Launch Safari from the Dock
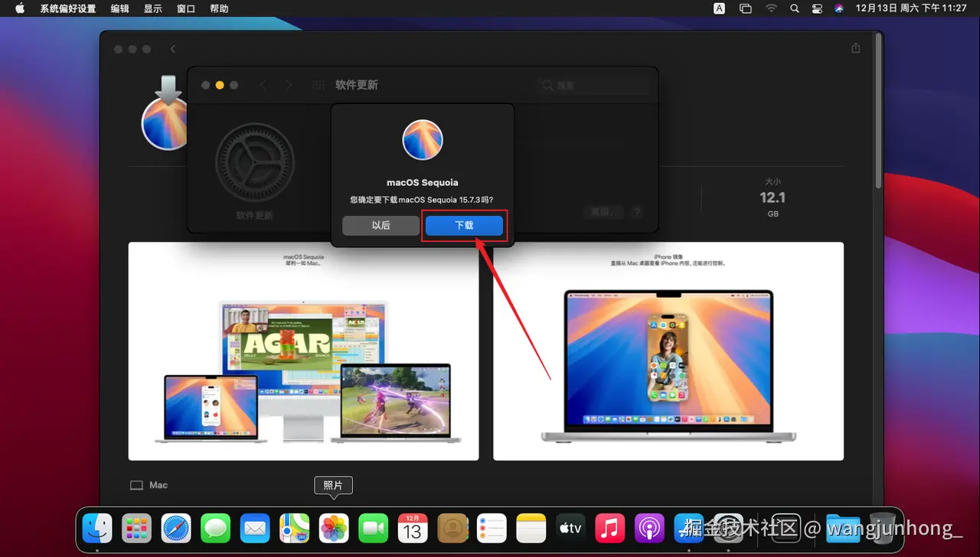 tap(176, 528)
